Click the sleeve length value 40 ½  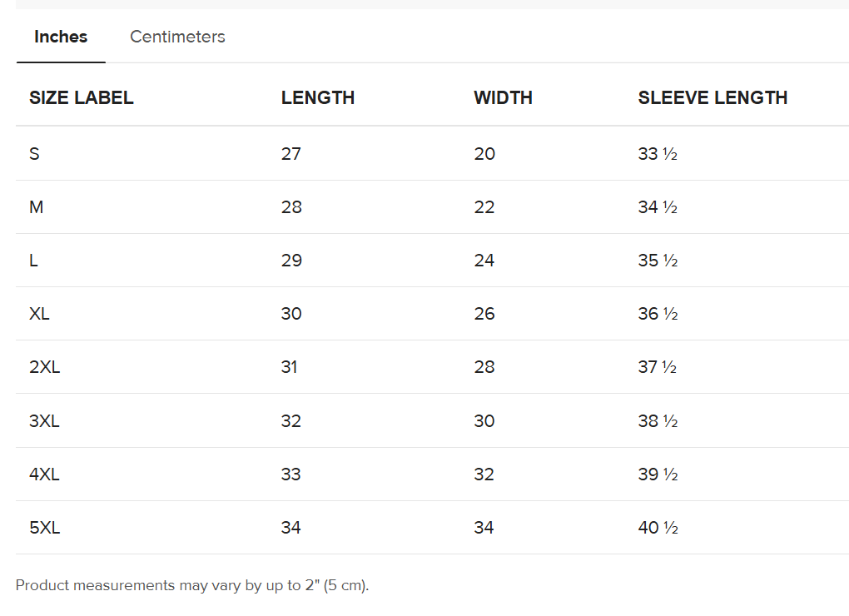click(x=658, y=528)
